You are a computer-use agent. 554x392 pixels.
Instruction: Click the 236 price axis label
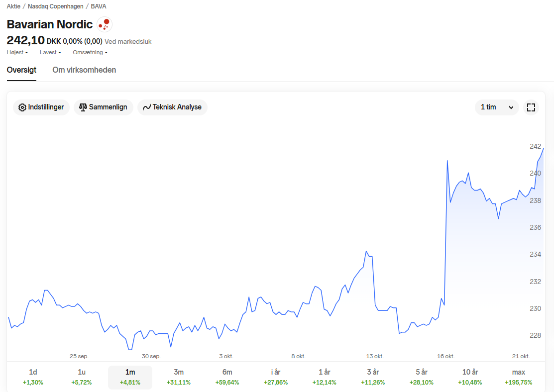click(x=535, y=227)
